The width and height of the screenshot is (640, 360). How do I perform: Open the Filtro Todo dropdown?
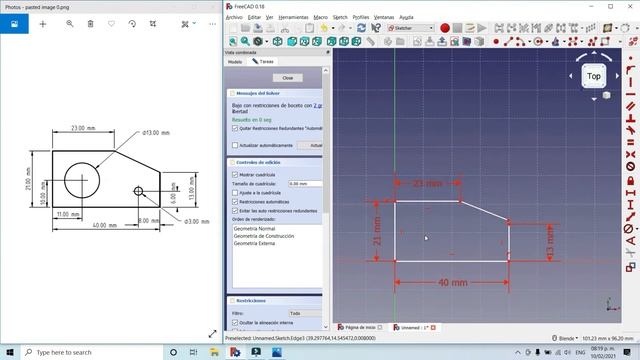(x=305, y=313)
